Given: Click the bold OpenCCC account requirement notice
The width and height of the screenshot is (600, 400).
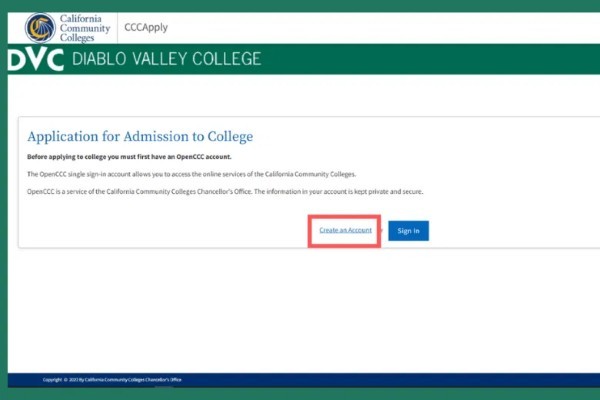Looking at the screenshot, I should [x=123, y=158].
